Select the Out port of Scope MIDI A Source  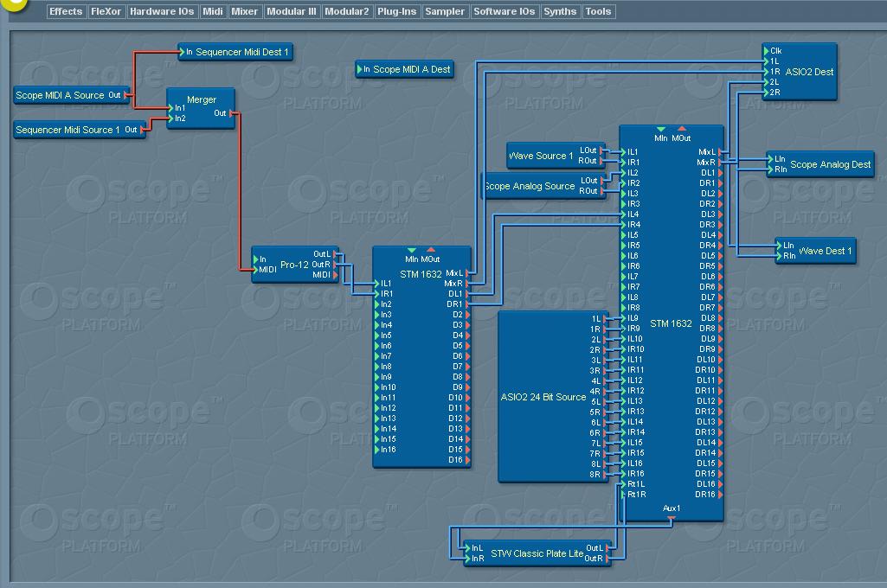[126, 95]
